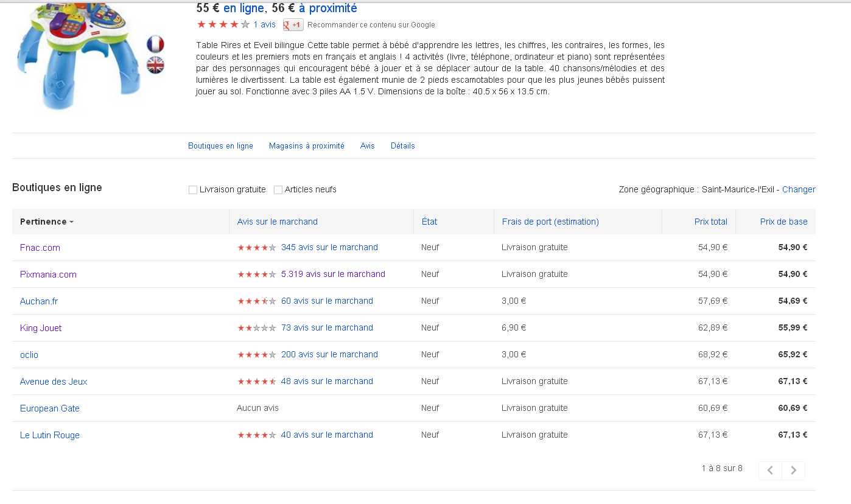Open the Détails tab
Screen dimensions: 851x504
(402, 146)
